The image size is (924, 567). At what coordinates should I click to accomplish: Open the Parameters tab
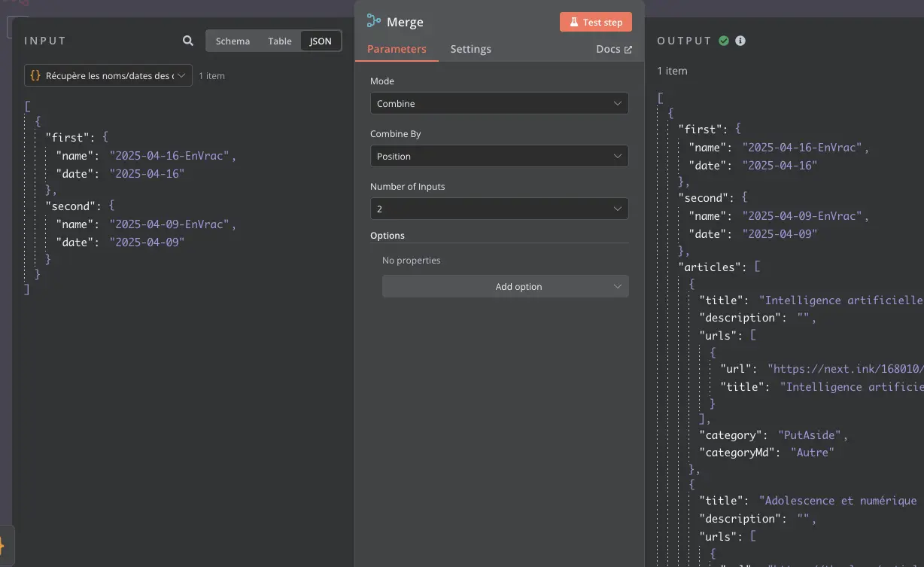pyautogui.click(x=397, y=49)
